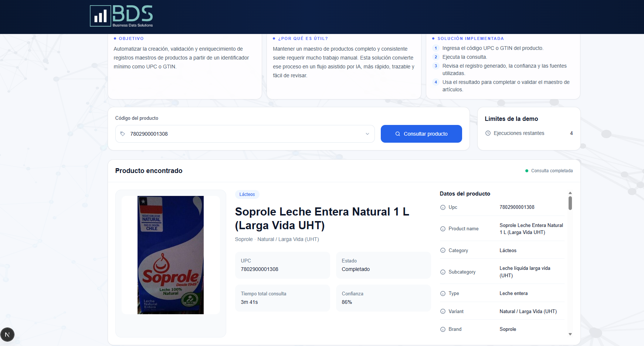644x346 pixels.
Task: Click the product code input showing 7802900001308
Action: click(245, 134)
